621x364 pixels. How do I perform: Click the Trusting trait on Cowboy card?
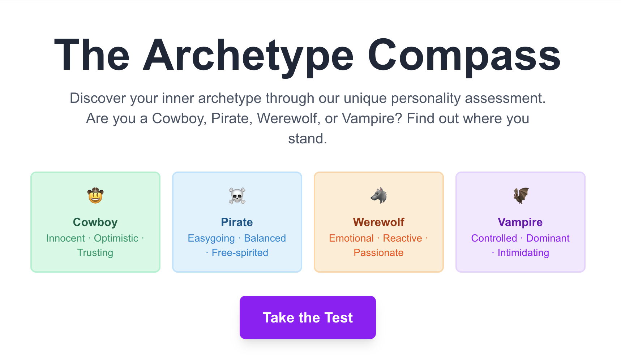[95, 253]
